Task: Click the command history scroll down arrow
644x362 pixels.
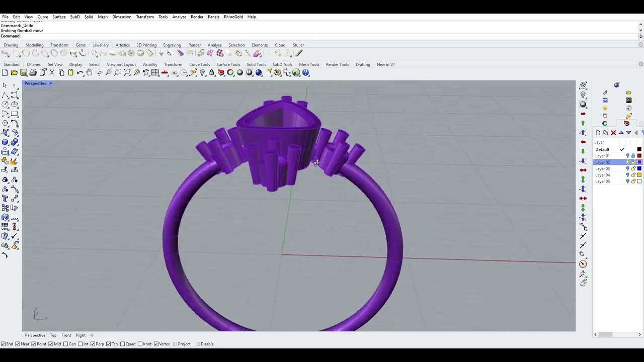Action: [640, 36]
